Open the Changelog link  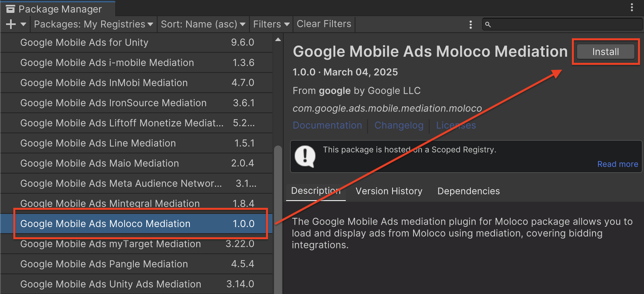pos(399,125)
